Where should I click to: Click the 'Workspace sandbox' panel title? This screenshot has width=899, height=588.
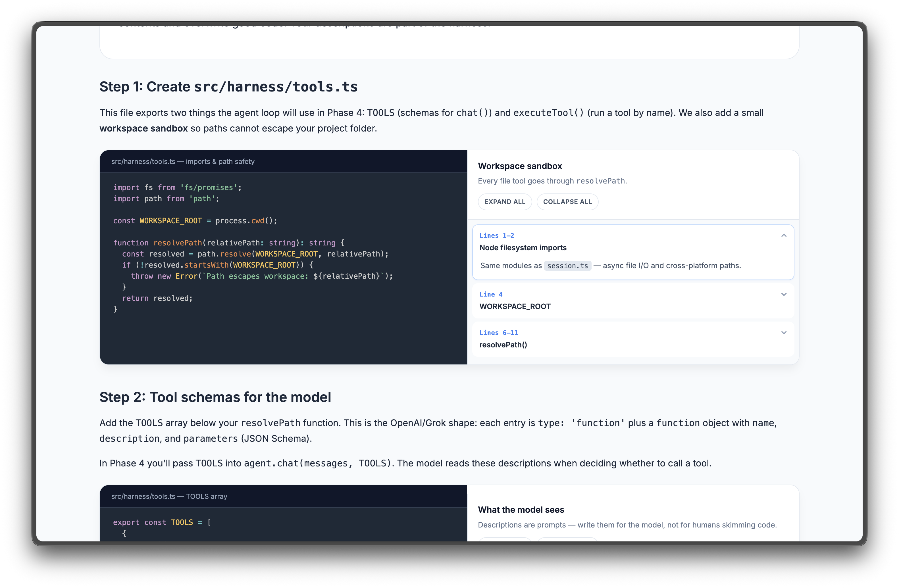[x=520, y=166]
